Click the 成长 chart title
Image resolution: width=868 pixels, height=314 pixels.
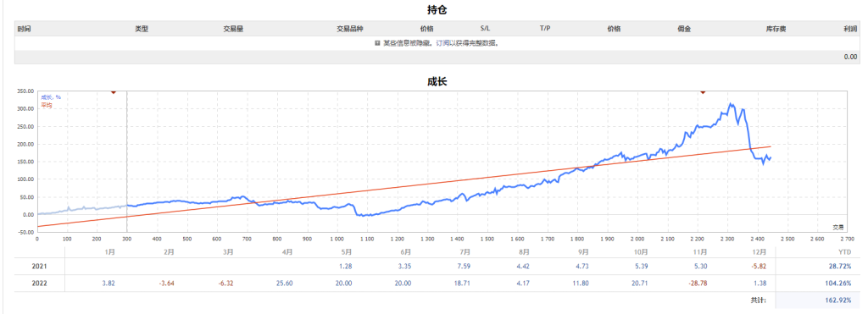(x=437, y=81)
